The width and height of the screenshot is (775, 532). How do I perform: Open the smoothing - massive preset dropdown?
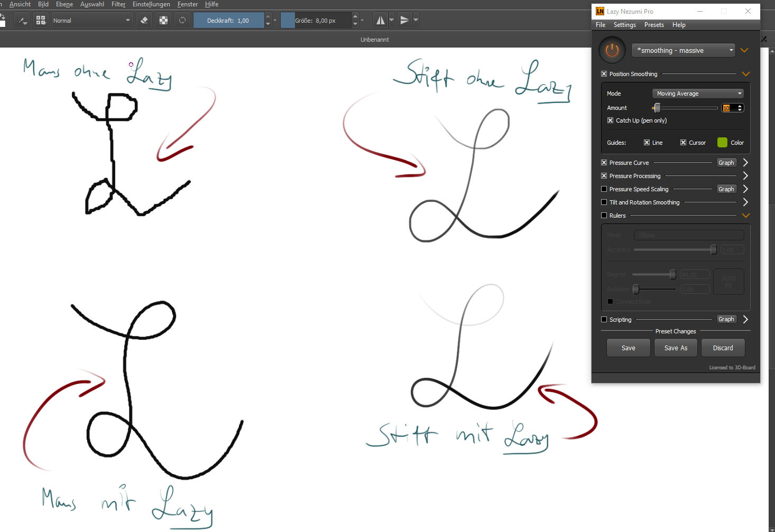683,51
